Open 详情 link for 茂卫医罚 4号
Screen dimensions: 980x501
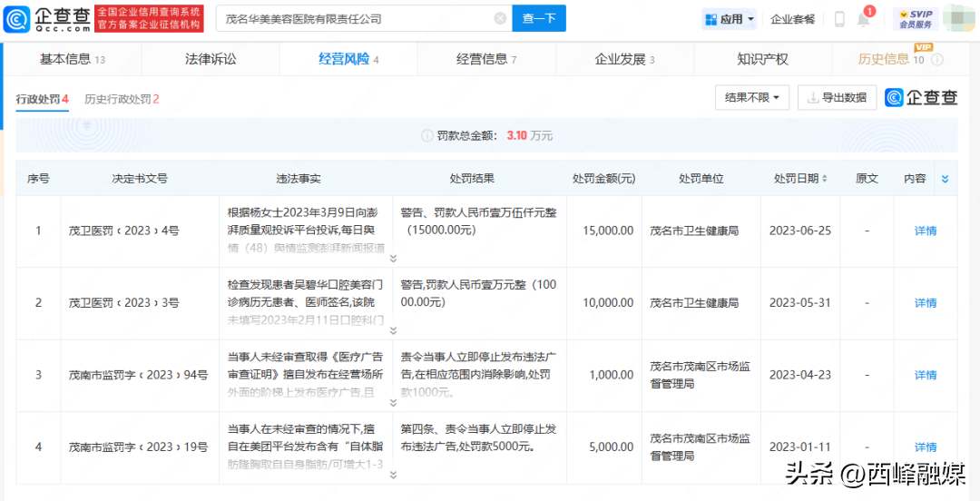[925, 231]
